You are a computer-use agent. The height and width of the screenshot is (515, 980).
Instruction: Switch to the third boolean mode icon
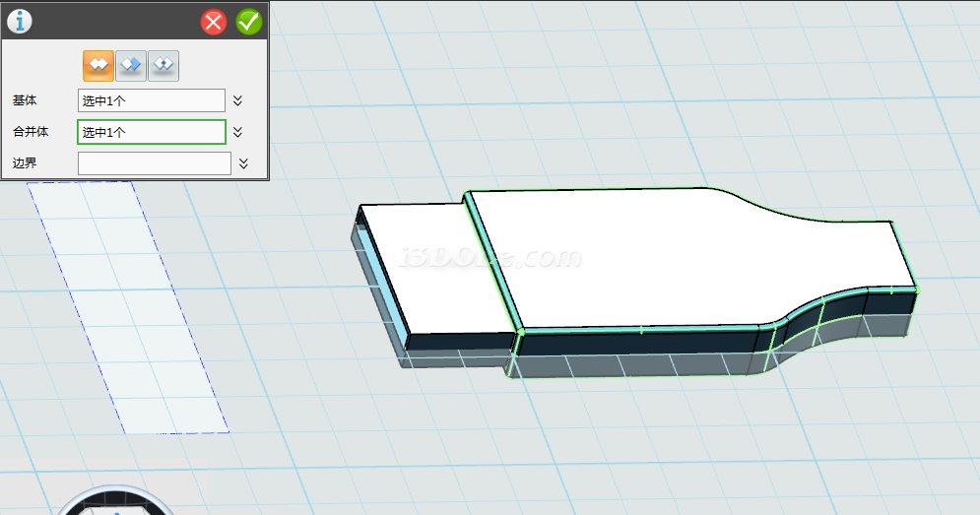coord(163,65)
